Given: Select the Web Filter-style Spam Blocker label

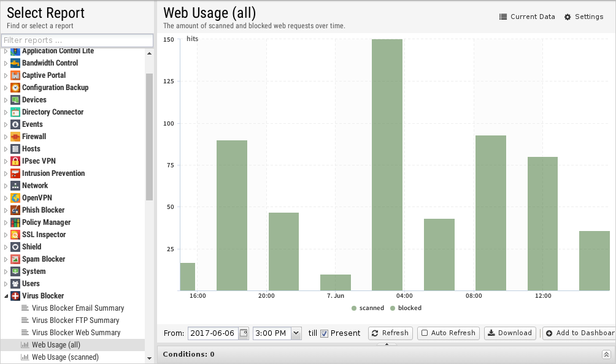Looking at the screenshot, I should (44, 259).
